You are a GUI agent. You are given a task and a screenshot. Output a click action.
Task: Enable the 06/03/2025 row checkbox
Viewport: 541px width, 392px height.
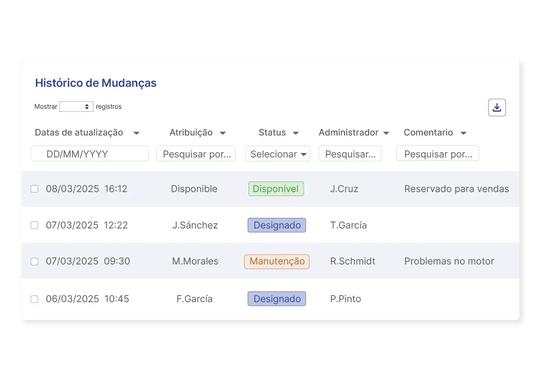[x=35, y=299]
